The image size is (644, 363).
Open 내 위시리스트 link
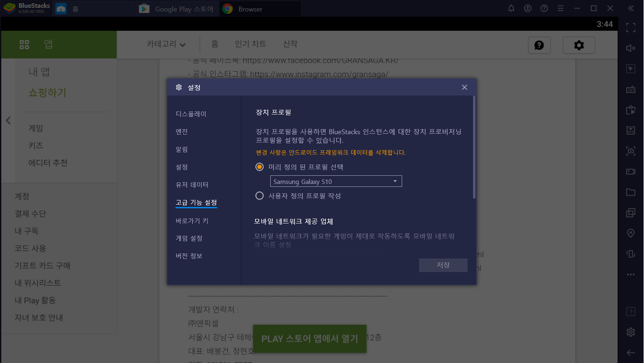pos(38,283)
